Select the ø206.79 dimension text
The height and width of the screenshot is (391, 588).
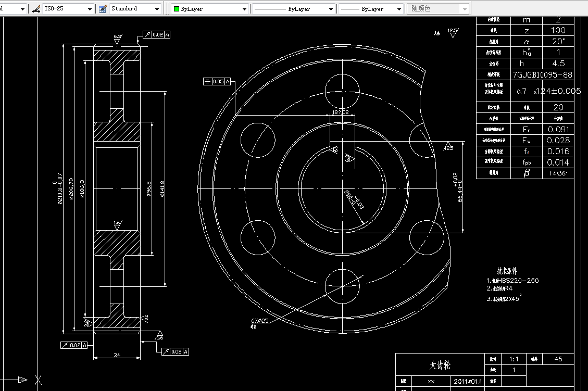[71, 188]
